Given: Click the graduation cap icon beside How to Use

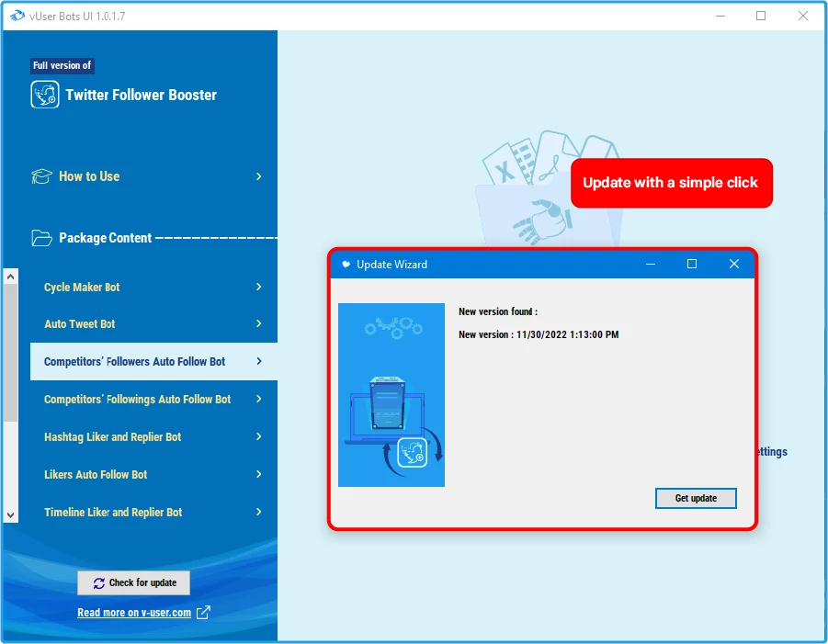Looking at the screenshot, I should pyautogui.click(x=41, y=176).
